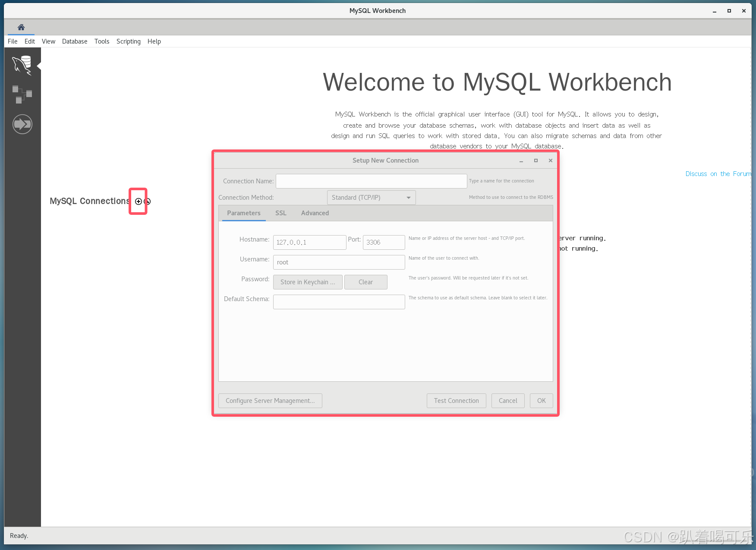Open the Models sidebar icon
Viewport: 756px width, 550px height.
pos(22,94)
